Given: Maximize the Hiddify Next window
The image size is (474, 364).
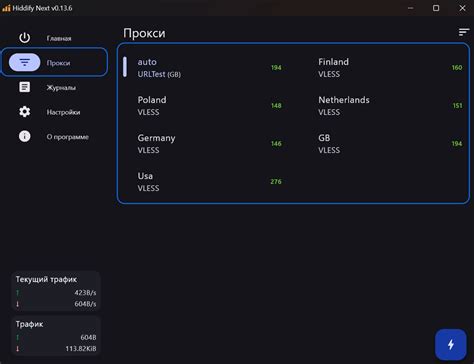Looking at the screenshot, I should [436, 8].
